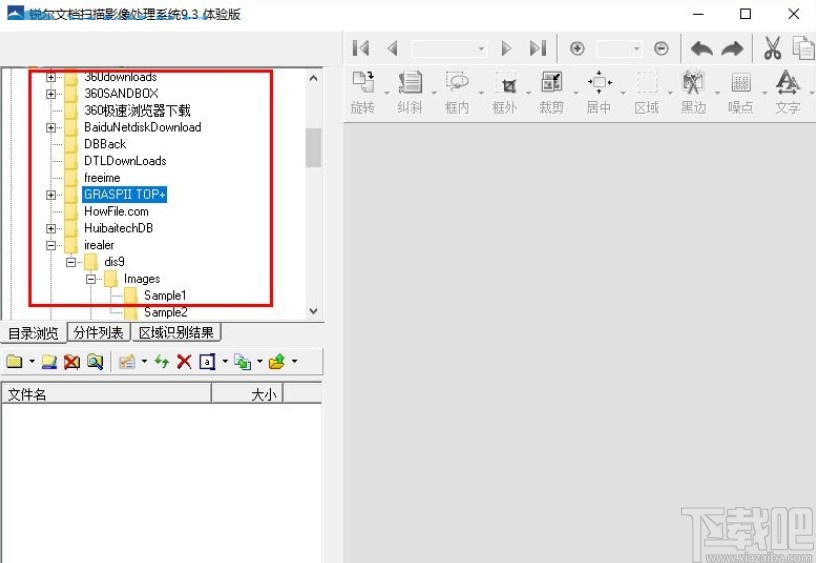Screen dimensions: 816x563
Task: Click the copy documents green arrow icon
Action: coord(243,361)
